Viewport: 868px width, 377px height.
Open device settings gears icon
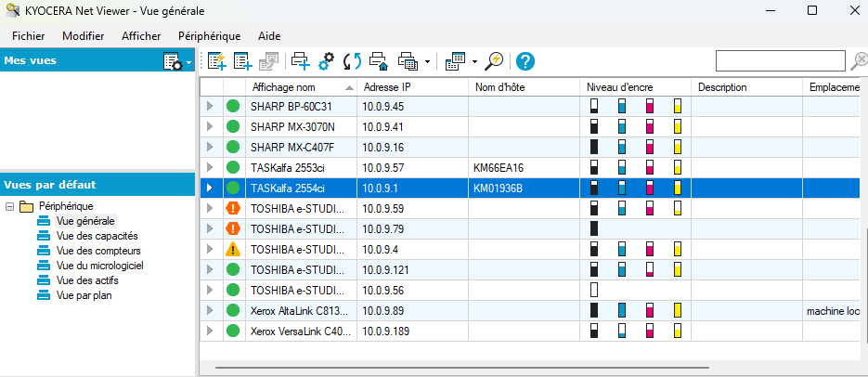(x=326, y=61)
